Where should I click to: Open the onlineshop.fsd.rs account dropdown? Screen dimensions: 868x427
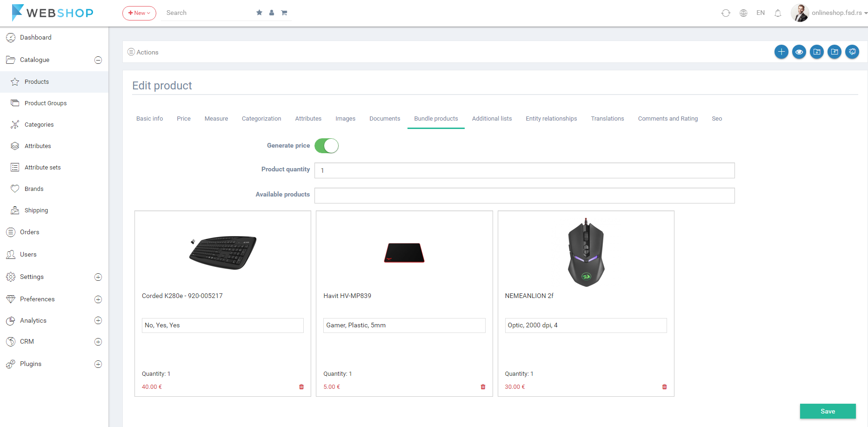pos(840,13)
